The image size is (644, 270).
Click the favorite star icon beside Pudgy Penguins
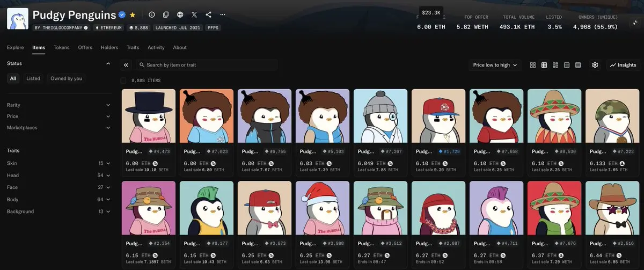click(x=133, y=15)
